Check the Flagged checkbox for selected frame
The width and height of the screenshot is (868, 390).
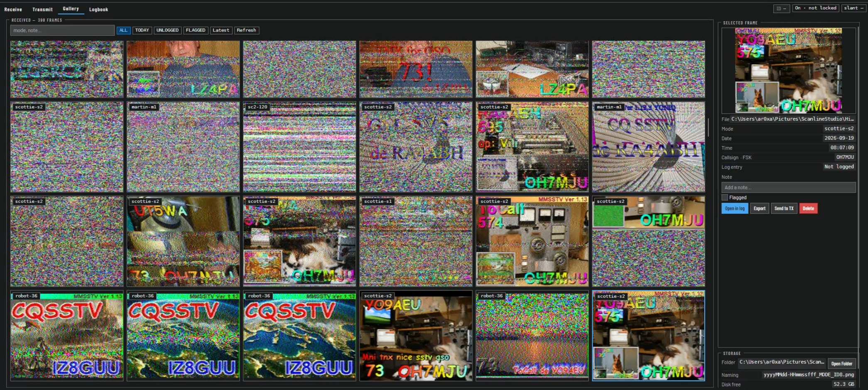point(725,197)
